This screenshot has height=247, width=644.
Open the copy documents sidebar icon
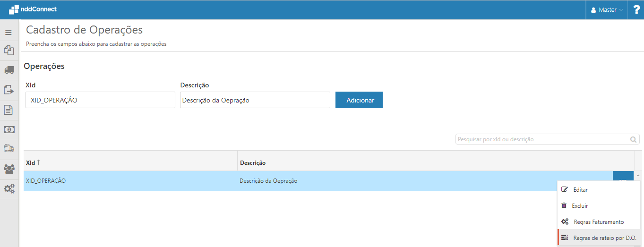coord(9,50)
